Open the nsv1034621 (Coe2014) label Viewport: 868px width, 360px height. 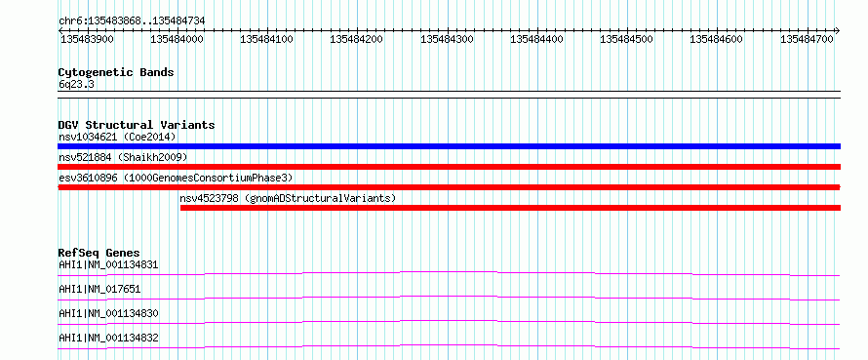[x=117, y=137]
